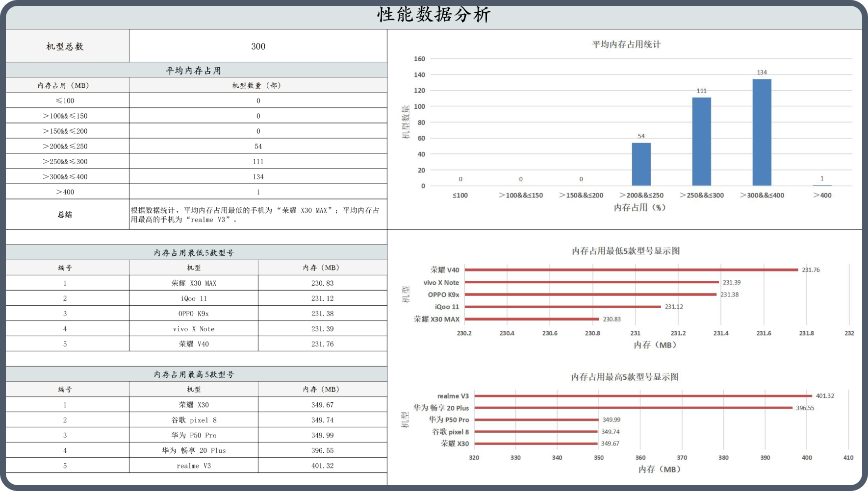The height and width of the screenshot is (491, 868).
Task: Select the realme V3 cell in highest table
Action: (x=194, y=466)
